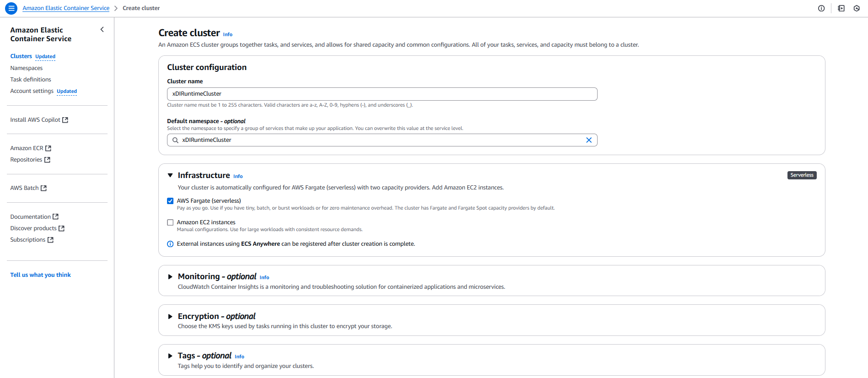Click external link icon beside Amazon ECR
This screenshot has width=868, height=378.
48,148
